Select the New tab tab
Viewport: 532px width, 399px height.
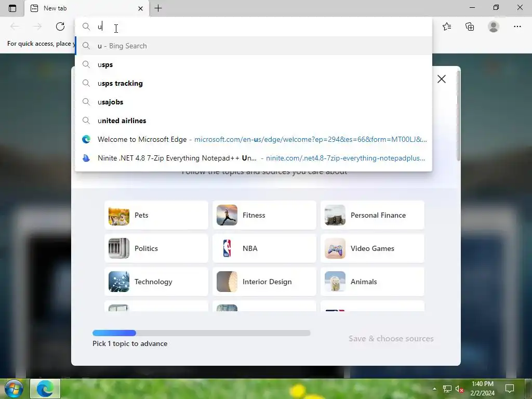tap(87, 8)
